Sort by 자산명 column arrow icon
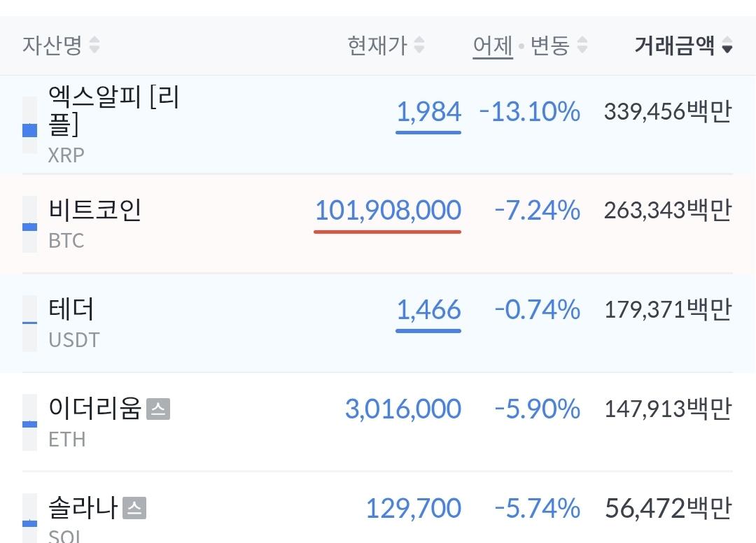 (x=94, y=45)
